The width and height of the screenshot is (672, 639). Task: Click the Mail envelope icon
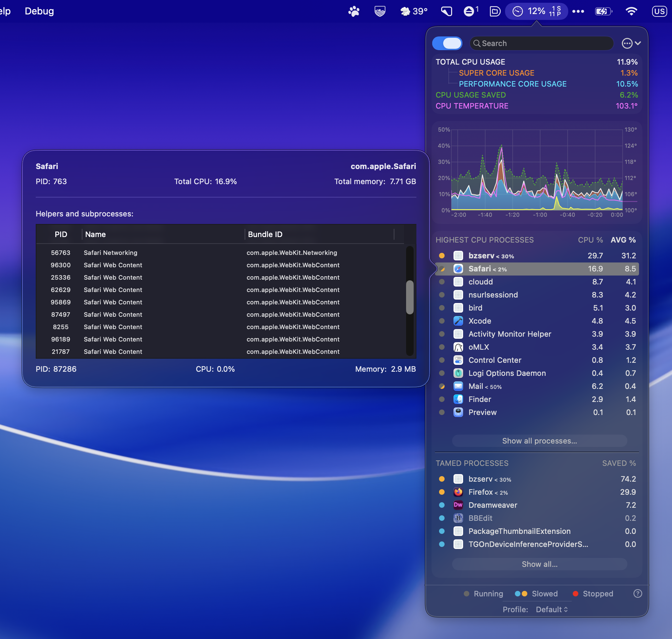tap(458, 386)
